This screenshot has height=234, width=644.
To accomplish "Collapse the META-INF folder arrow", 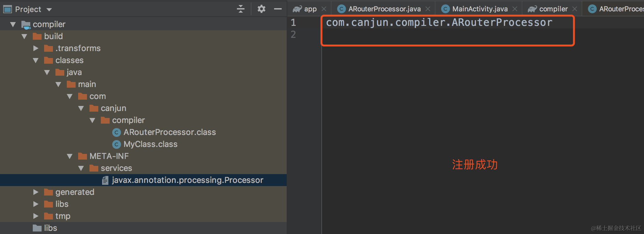I will click(70, 156).
